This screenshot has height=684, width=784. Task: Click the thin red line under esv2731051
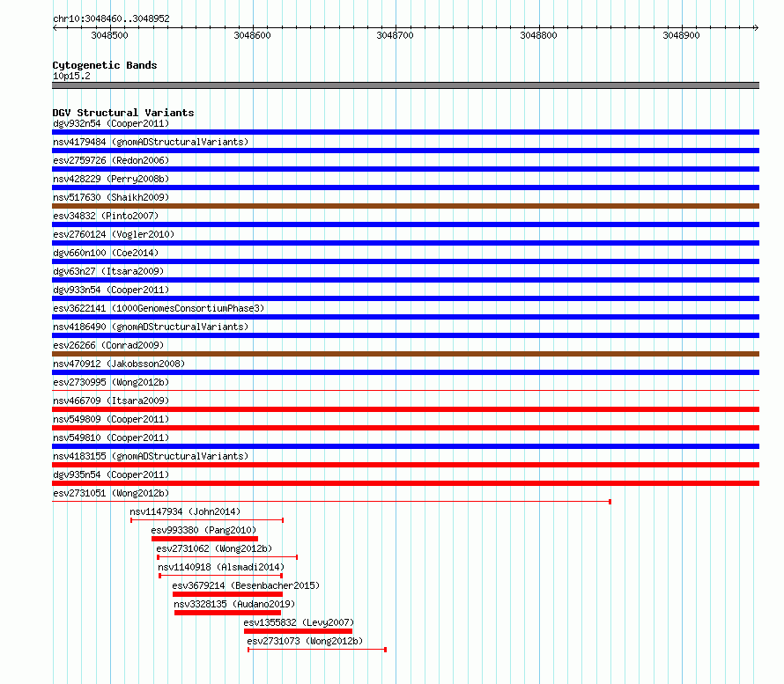[x=331, y=502]
